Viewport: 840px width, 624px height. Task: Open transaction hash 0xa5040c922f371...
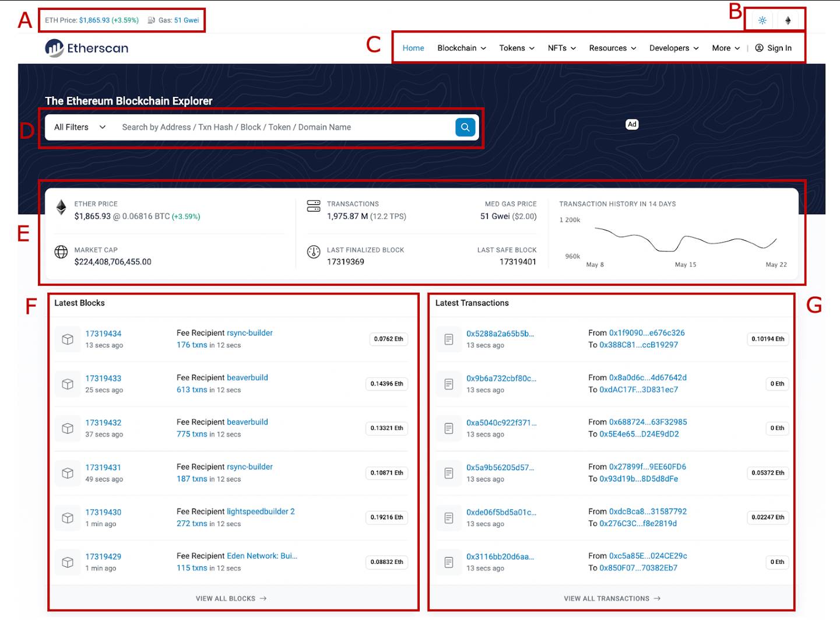(x=501, y=423)
